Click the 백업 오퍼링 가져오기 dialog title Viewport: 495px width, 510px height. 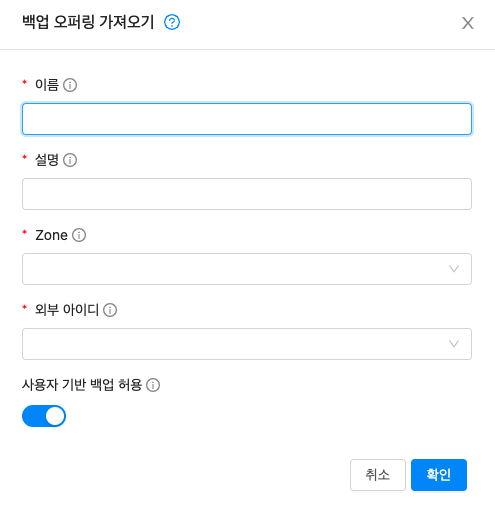point(88,22)
